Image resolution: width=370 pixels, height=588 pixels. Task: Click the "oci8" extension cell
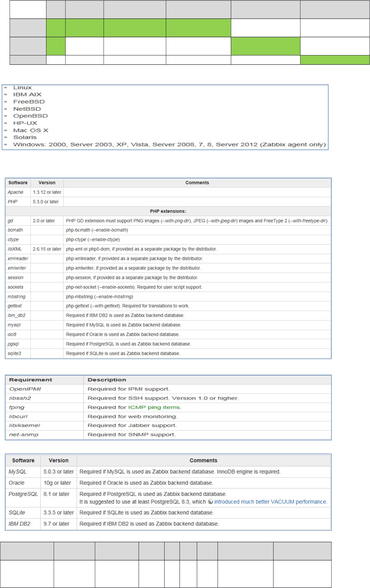(x=18, y=334)
